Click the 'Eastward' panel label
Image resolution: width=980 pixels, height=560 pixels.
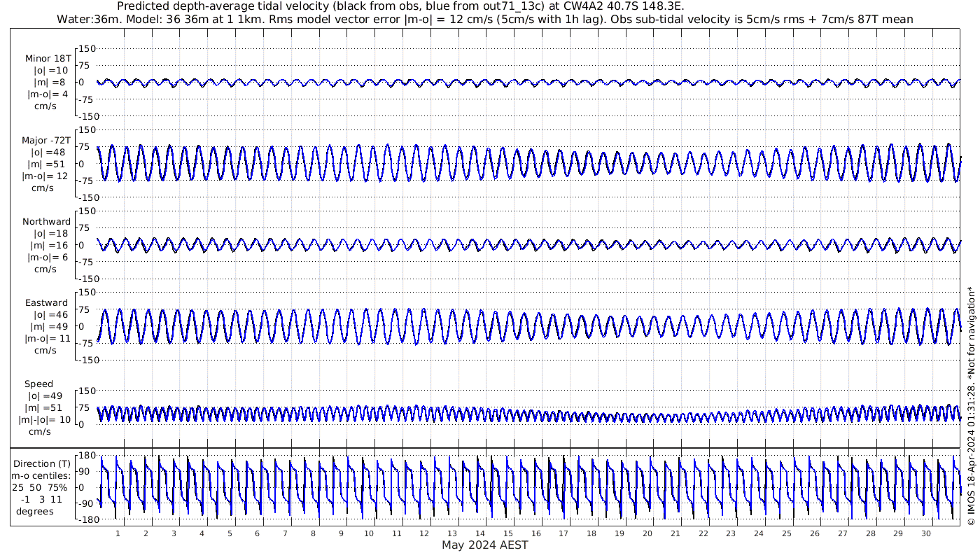tap(47, 303)
